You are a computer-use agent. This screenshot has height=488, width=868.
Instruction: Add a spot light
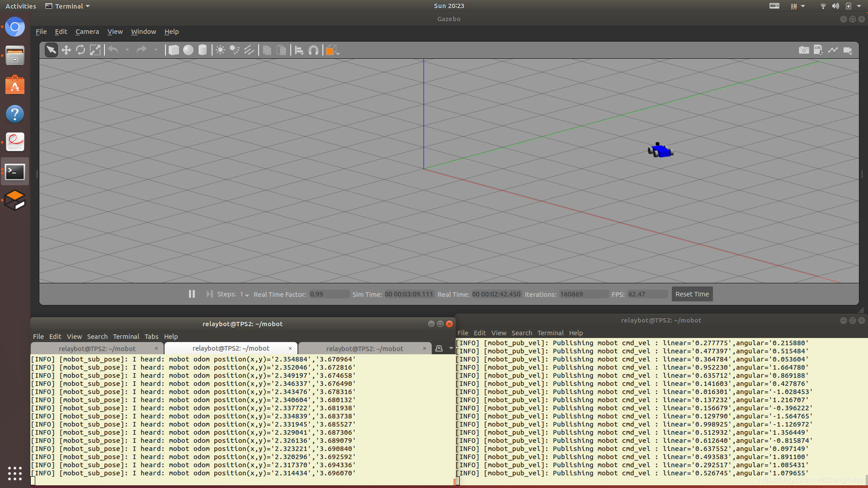235,50
